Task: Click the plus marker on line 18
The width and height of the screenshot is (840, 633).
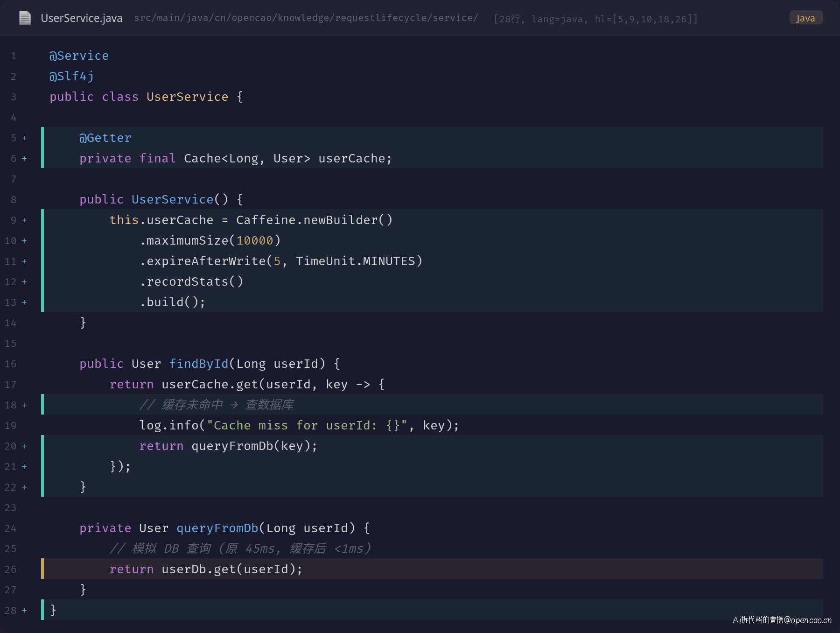Action: click(24, 405)
